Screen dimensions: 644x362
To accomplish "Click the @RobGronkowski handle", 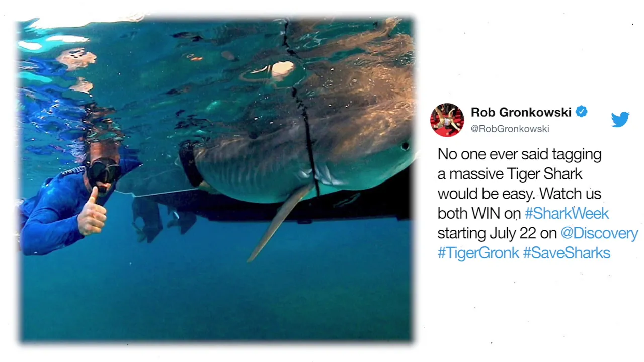I will tap(510, 129).
